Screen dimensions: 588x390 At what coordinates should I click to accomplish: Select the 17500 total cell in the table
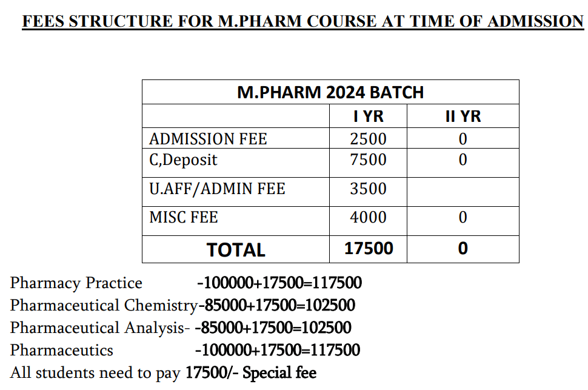tap(369, 249)
